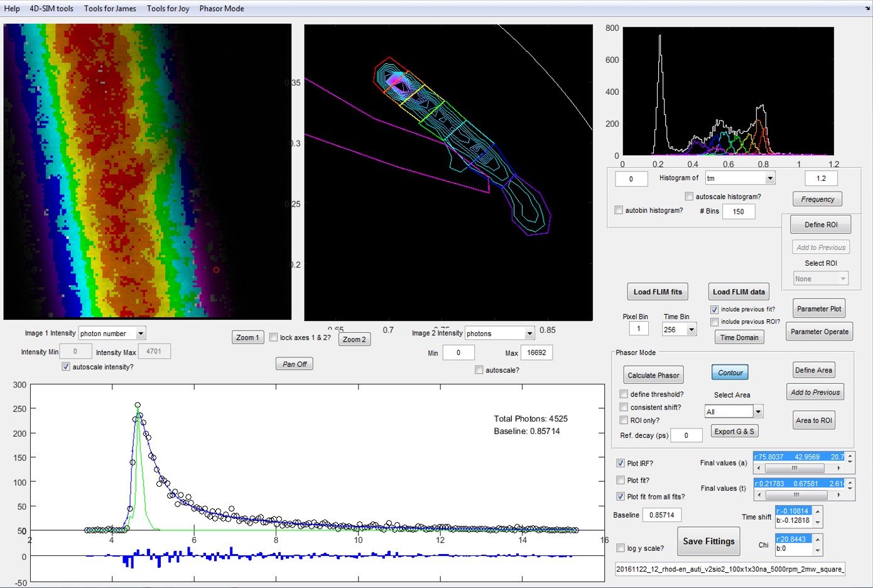The height and width of the screenshot is (588, 873).
Task: Click the Baseline value input field
Action: 662,515
